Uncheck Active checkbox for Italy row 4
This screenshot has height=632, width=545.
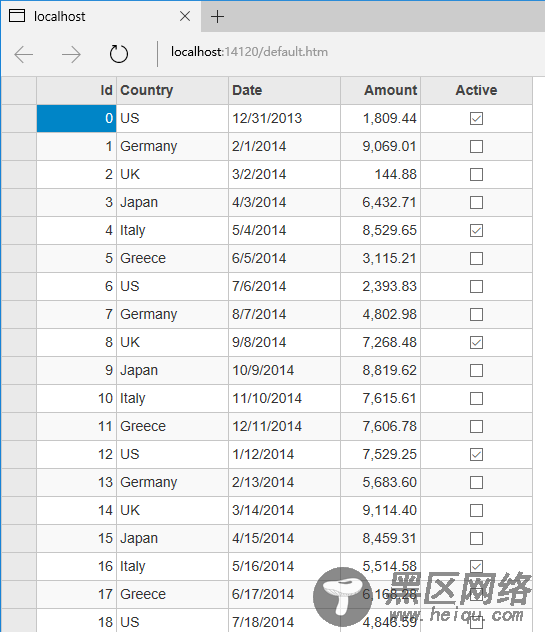coord(476,231)
